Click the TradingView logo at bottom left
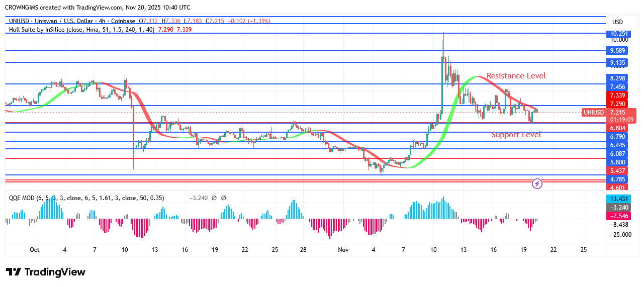Image resolution: width=644 pixels, height=287 pixels. click(x=46, y=272)
